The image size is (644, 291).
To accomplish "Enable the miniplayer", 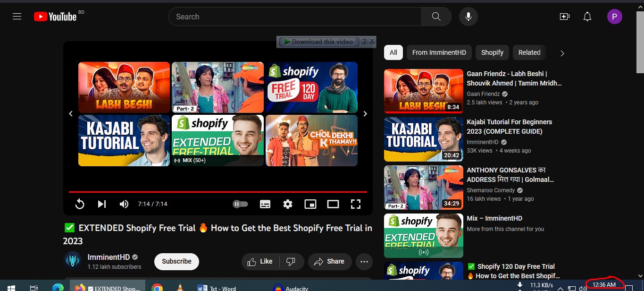I will click(310, 204).
